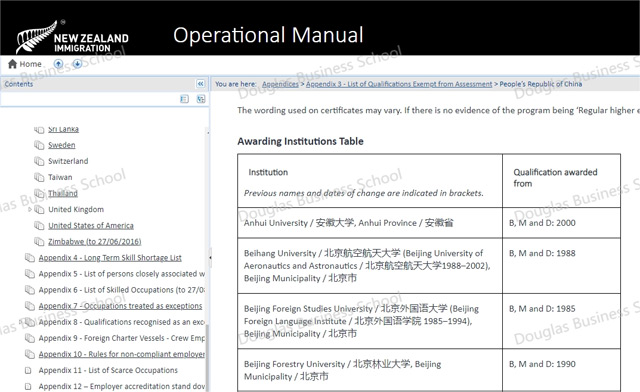Screen dimensions: 640x392
Task: Open Appendix 12 – Employer accreditation entry
Action: (122, 386)
